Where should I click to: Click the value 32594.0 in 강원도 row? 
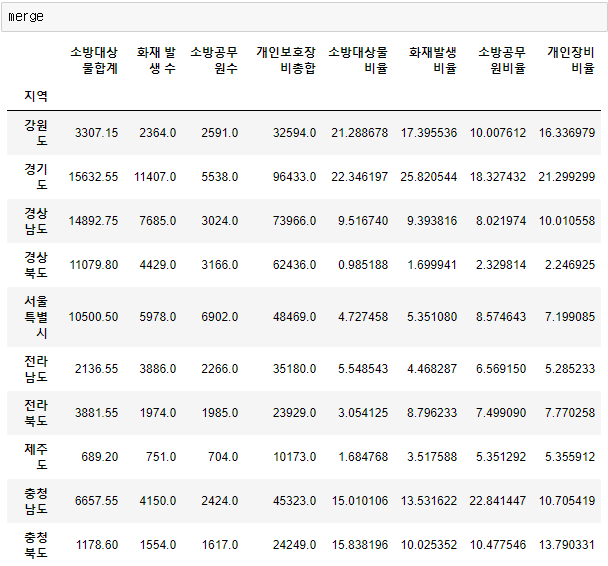[x=294, y=133]
